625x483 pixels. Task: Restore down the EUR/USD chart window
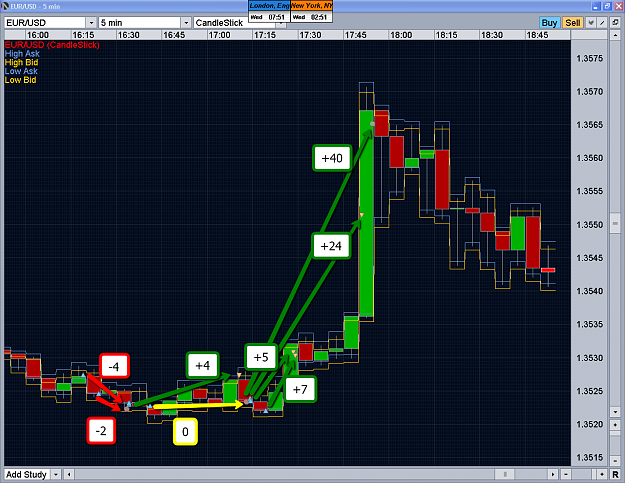pos(607,6)
